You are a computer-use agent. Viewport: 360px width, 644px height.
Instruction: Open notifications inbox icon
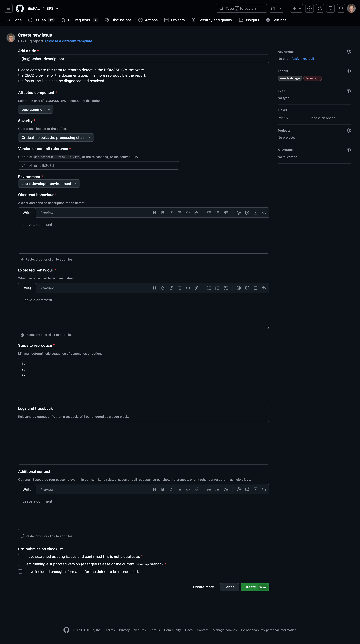[x=341, y=8]
